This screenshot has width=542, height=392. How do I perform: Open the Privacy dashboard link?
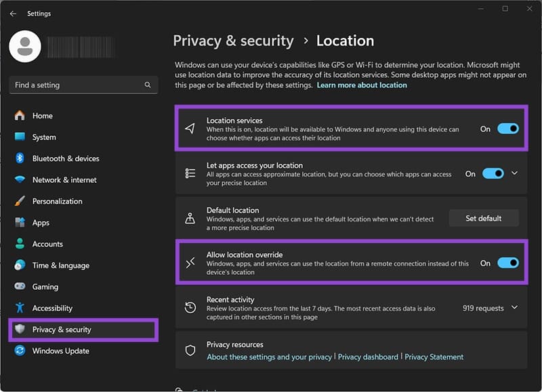368,357
